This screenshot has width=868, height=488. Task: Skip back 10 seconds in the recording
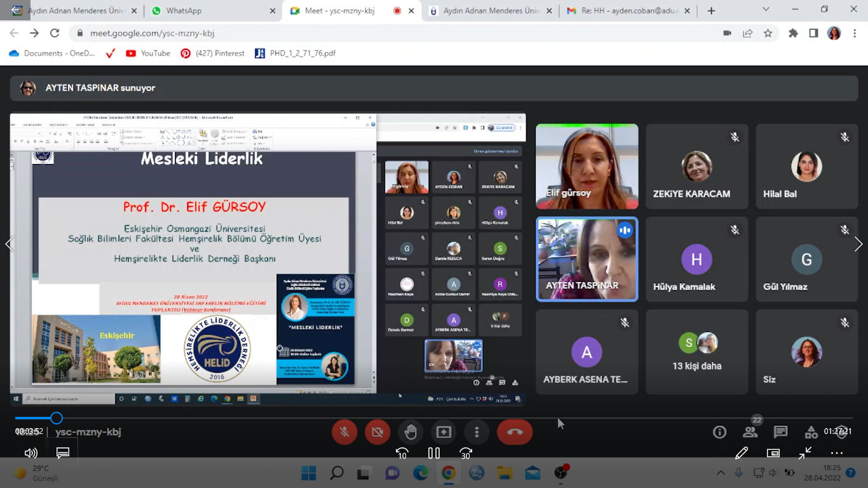402,453
